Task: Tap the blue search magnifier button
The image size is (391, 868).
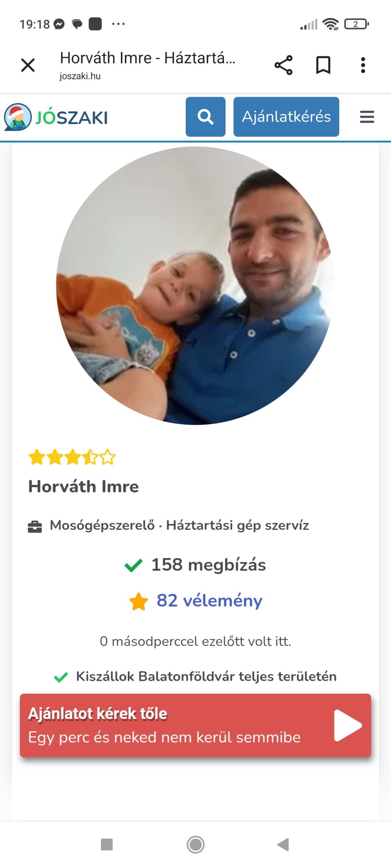Action: click(206, 117)
